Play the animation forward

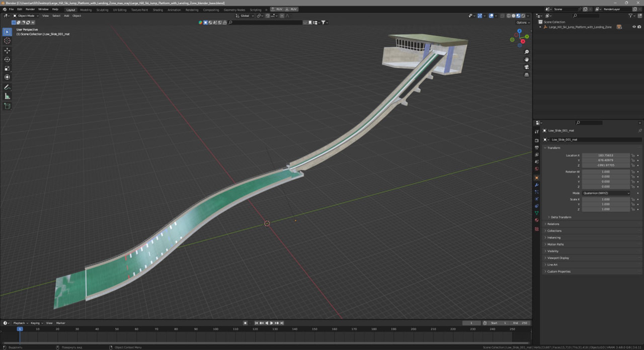(x=272, y=323)
